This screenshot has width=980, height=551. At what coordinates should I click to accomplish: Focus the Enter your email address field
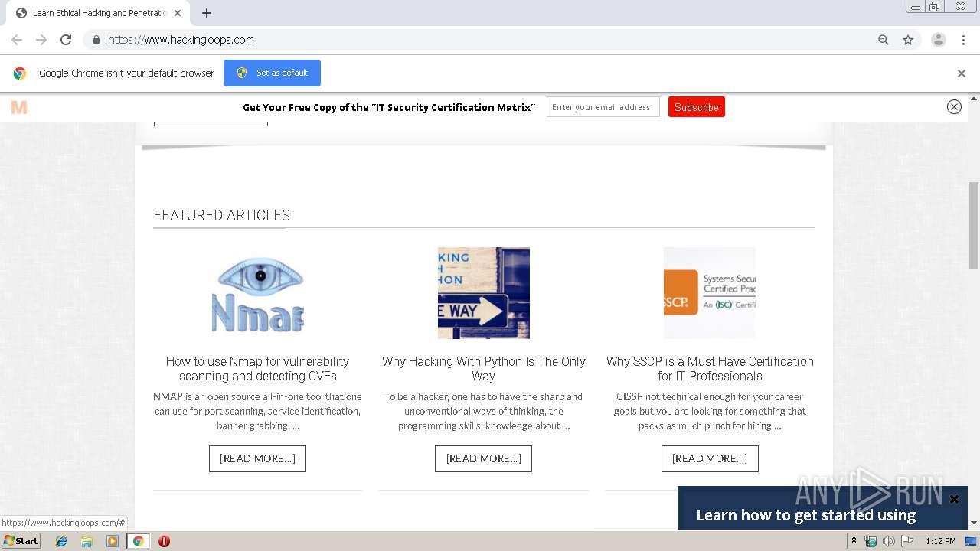[x=603, y=107]
